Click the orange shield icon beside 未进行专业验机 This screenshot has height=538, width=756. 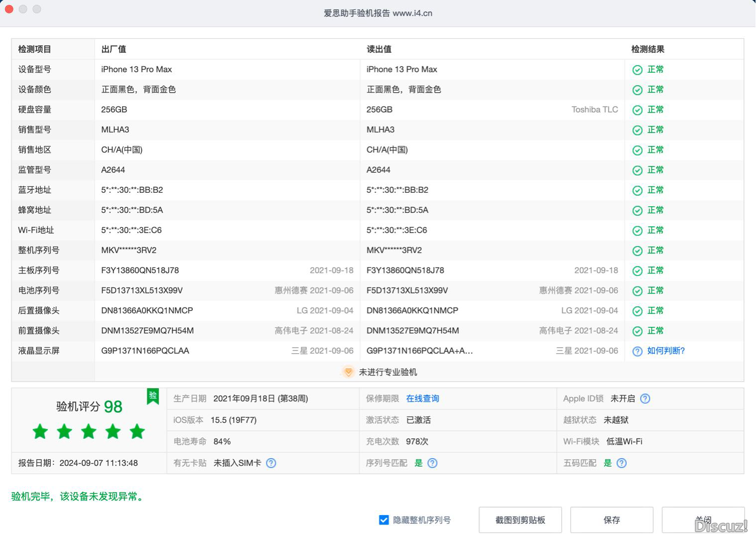click(x=349, y=372)
